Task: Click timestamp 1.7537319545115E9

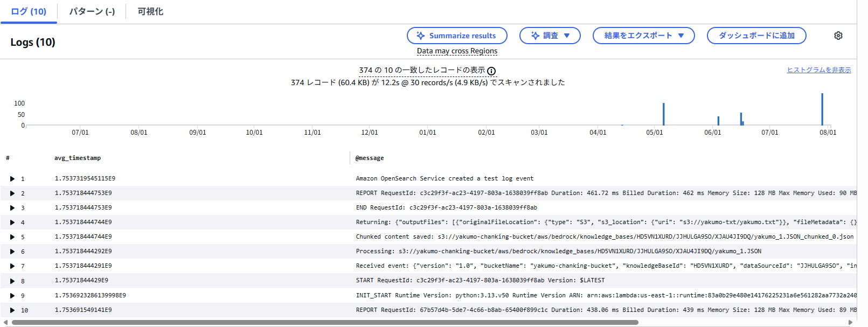Action: (x=85, y=178)
